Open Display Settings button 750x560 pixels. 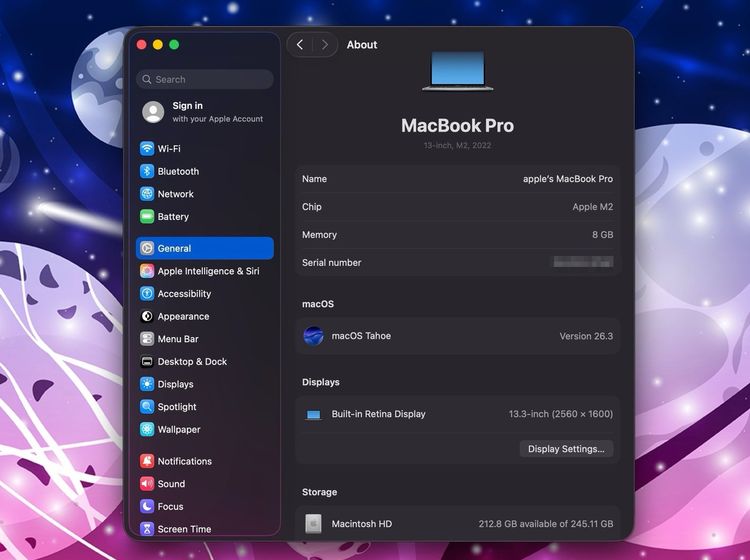point(566,449)
